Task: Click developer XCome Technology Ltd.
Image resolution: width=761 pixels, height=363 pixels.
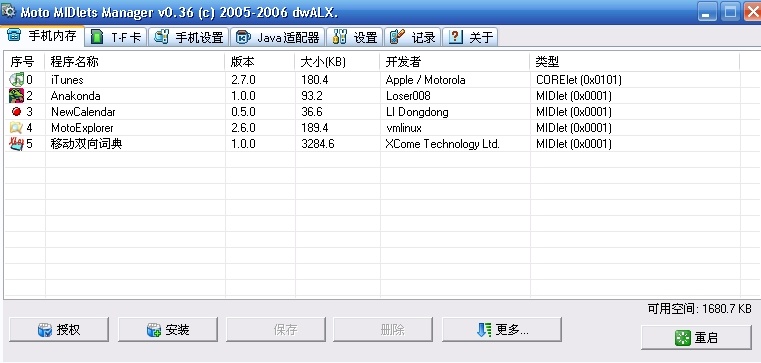Action: [443, 144]
